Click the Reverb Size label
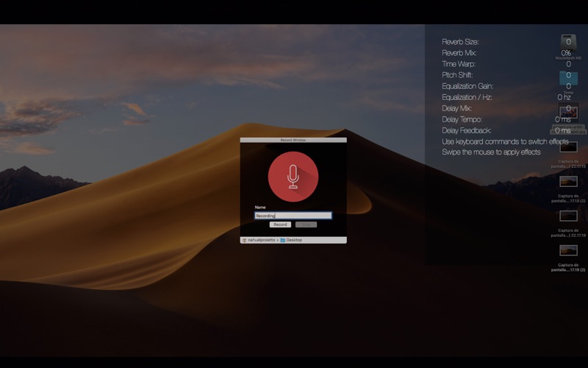This screenshot has width=588, height=368. click(x=460, y=42)
